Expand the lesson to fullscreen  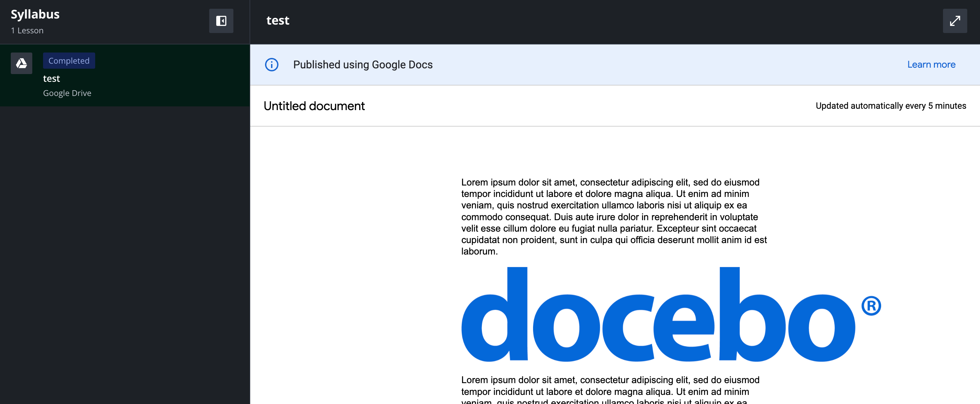954,21
